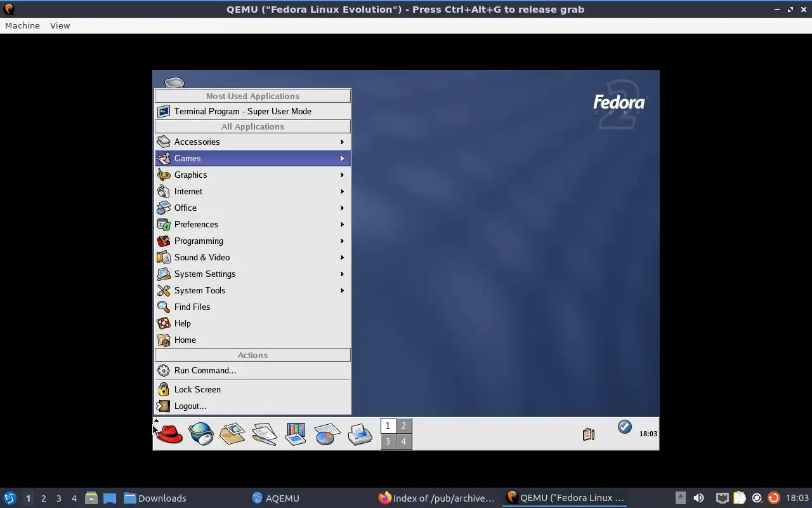Screen dimensions: 812x508
Task: Click the orange update icon in host tray
Action: point(773,498)
